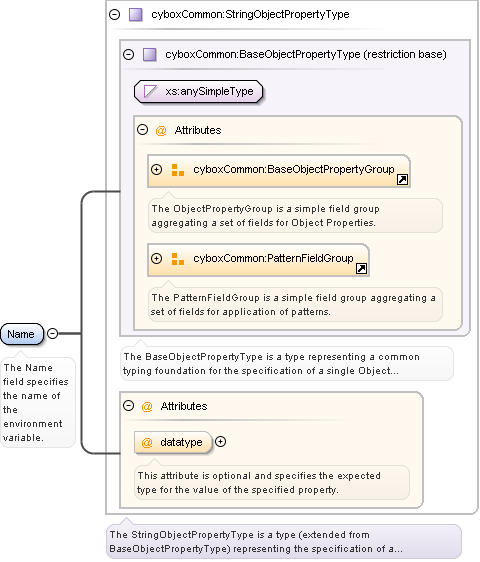
Task: Follow the BaseObjectPropertyGroup reference arrow icon
Action: (402, 180)
